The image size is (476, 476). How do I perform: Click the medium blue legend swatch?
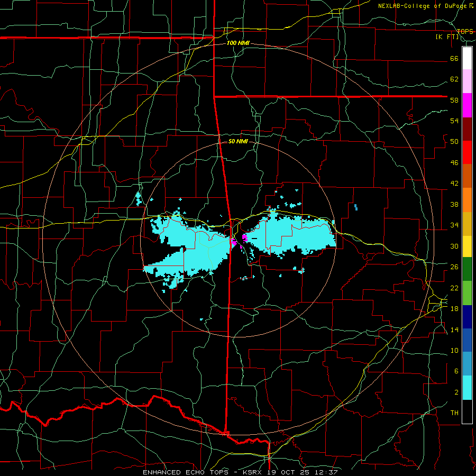click(x=467, y=340)
